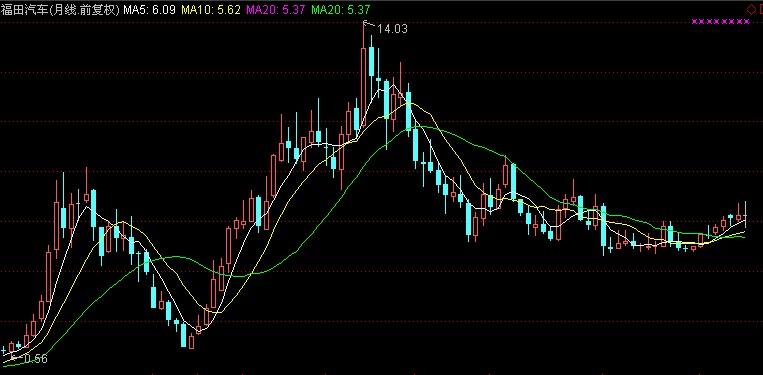Click the 福田汽车(月线.前复权) chart title
Screen dimensions: 763x375
(x=60, y=9)
